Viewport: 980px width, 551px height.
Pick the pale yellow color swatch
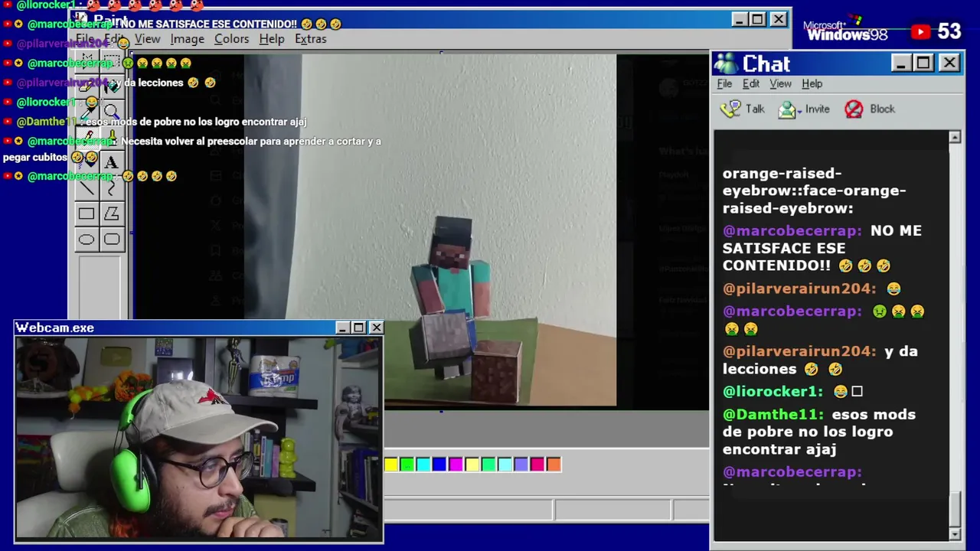point(472,464)
